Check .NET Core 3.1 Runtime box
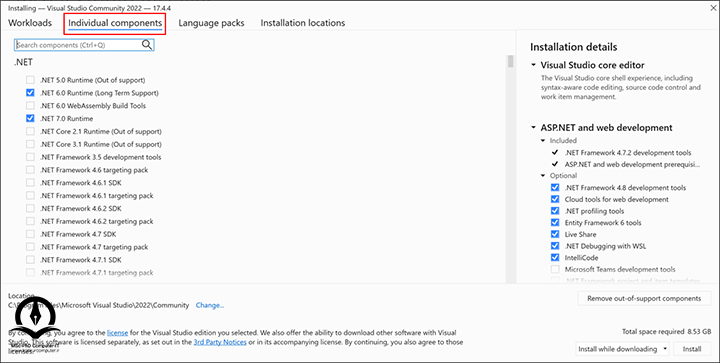Viewport: 720px width, 363px height. [30, 144]
